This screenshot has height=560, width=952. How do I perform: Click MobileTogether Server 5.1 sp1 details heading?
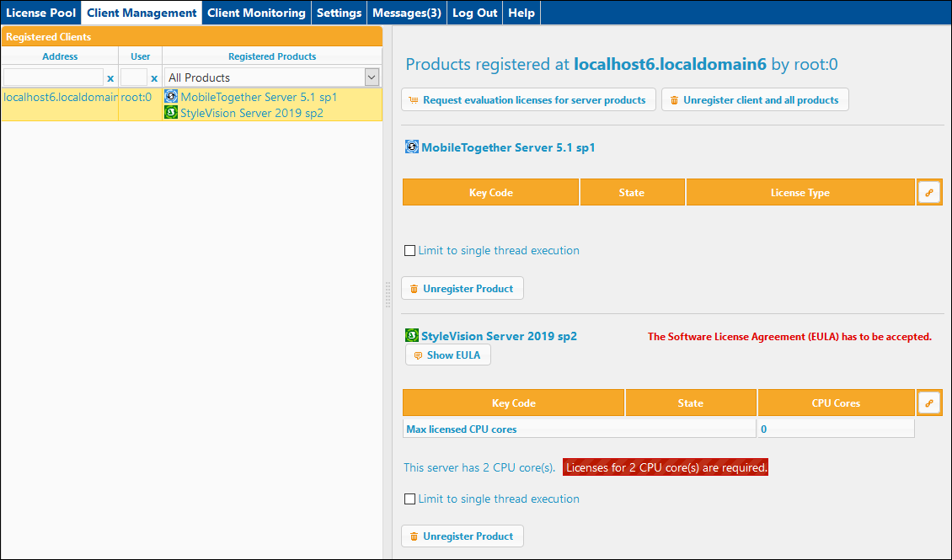click(508, 147)
